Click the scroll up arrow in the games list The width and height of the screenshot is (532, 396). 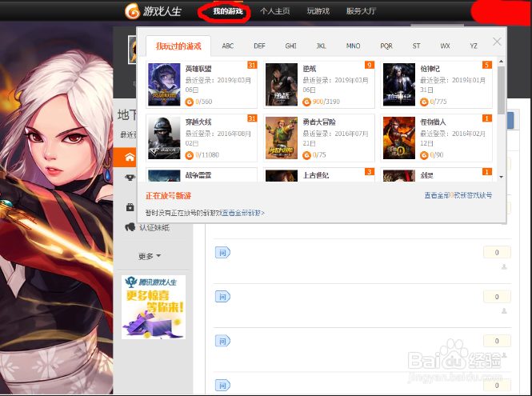point(501,62)
